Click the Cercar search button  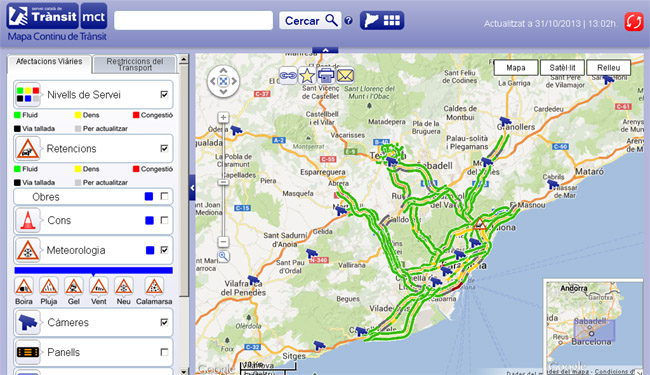click(310, 20)
